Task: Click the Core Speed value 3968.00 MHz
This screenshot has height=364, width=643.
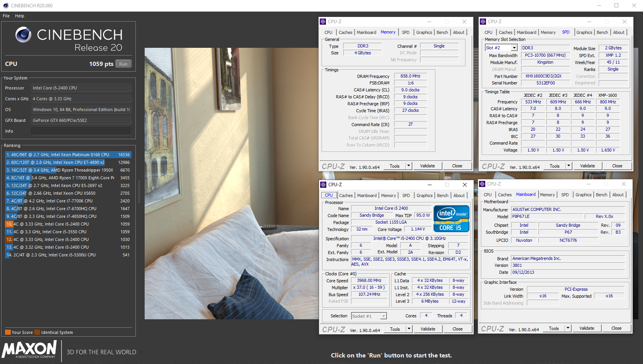Action: coord(369,281)
